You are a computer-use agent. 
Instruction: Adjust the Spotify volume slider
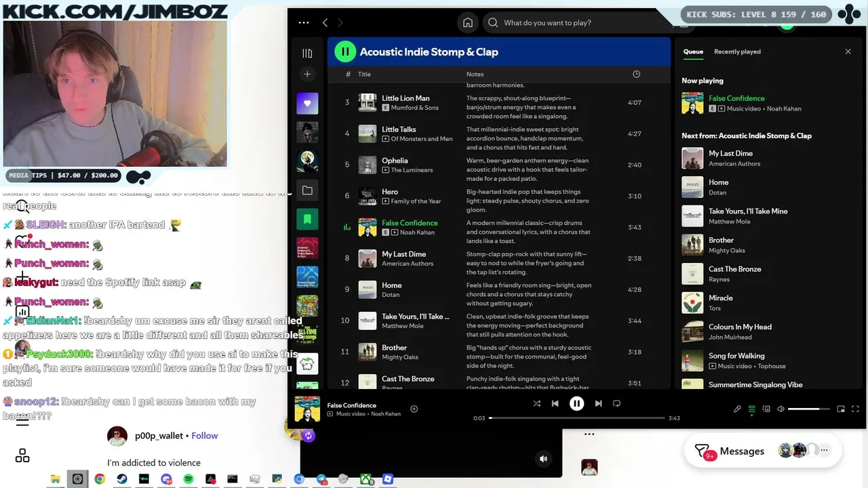(808, 409)
